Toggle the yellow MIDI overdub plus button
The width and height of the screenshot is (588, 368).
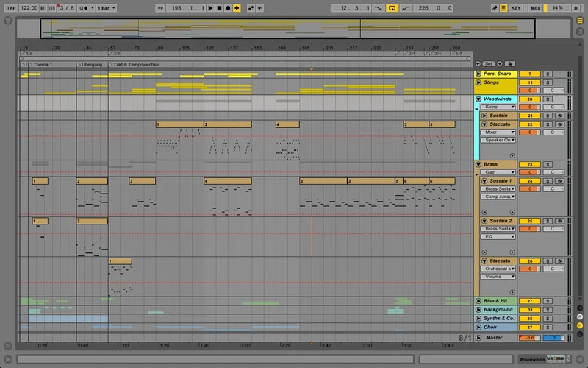[x=237, y=8]
